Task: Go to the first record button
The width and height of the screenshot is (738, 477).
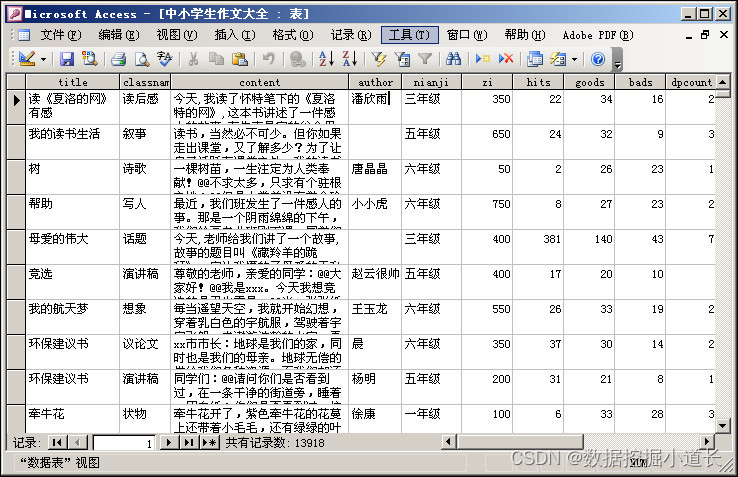Action: coord(57,443)
